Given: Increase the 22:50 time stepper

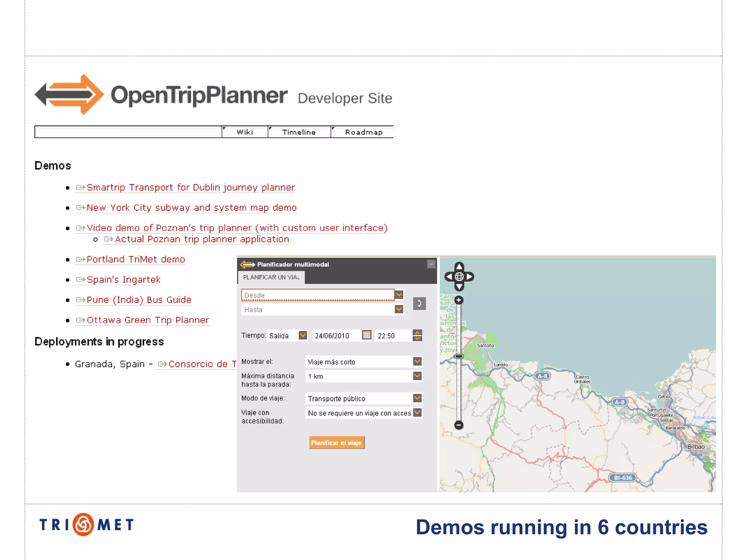Looking at the screenshot, I should click(x=417, y=332).
